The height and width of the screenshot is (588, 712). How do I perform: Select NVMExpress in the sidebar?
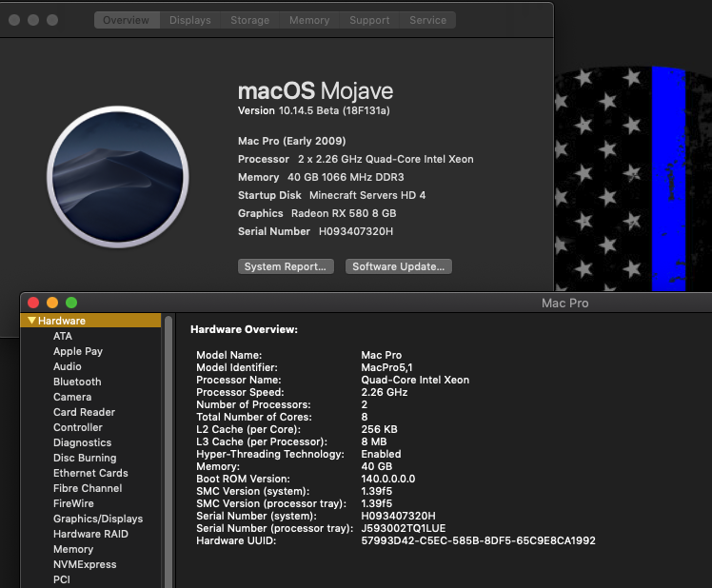[85, 564]
